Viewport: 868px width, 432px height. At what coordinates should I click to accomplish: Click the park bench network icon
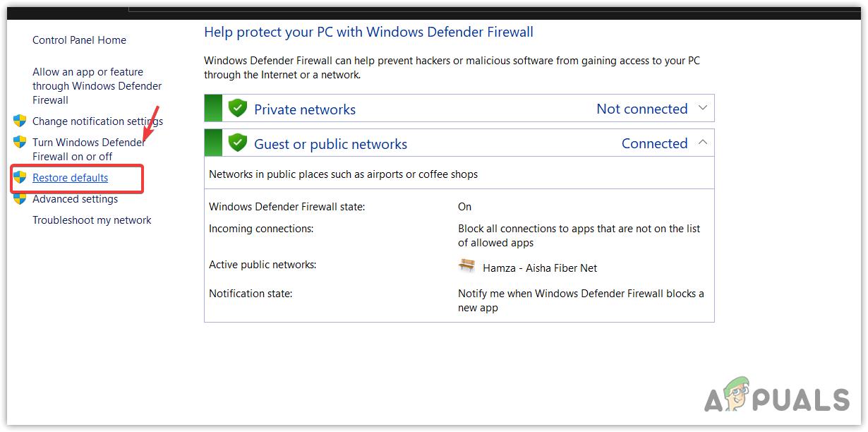click(466, 266)
